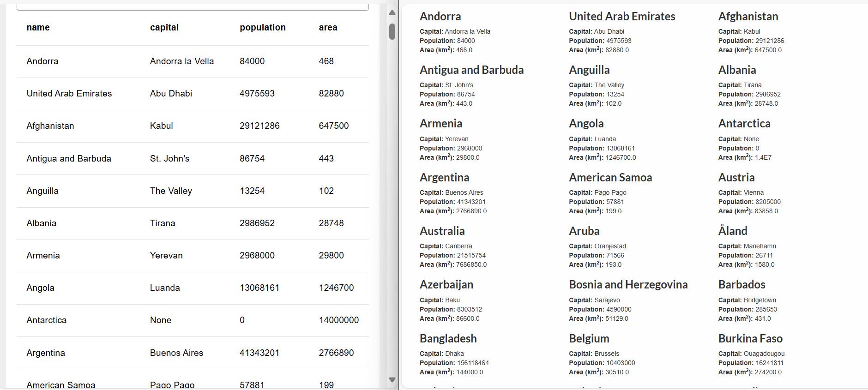The width and height of the screenshot is (868, 390).
Task: Sort the table by the name column
Action: tap(37, 27)
